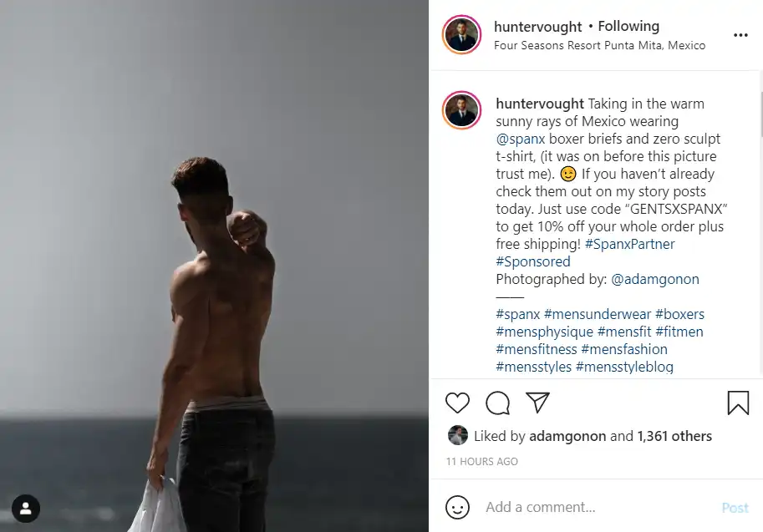Show tagged people icon on the photo

coord(26,509)
